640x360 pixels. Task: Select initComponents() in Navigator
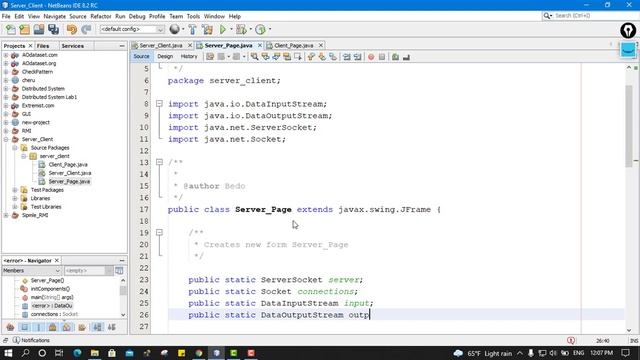click(50, 289)
